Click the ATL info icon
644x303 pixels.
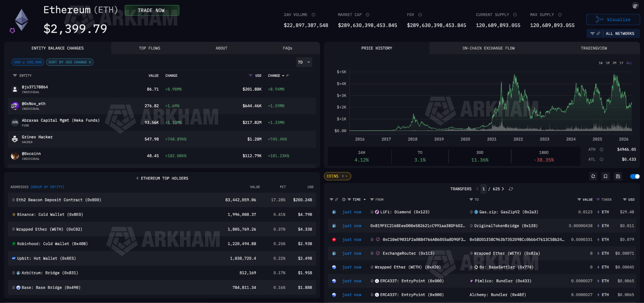click(x=602, y=159)
